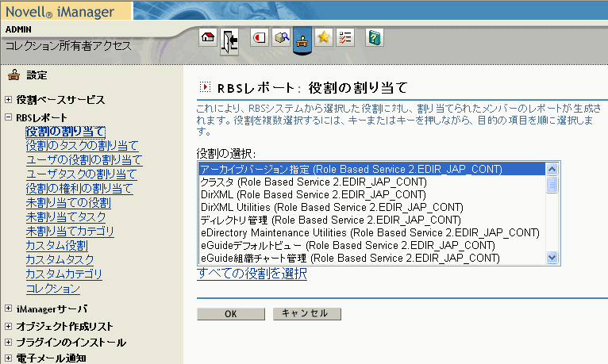Open カスタムカテゴリ link
This screenshot has width=608, height=364.
pyautogui.click(x=64, y=274)
